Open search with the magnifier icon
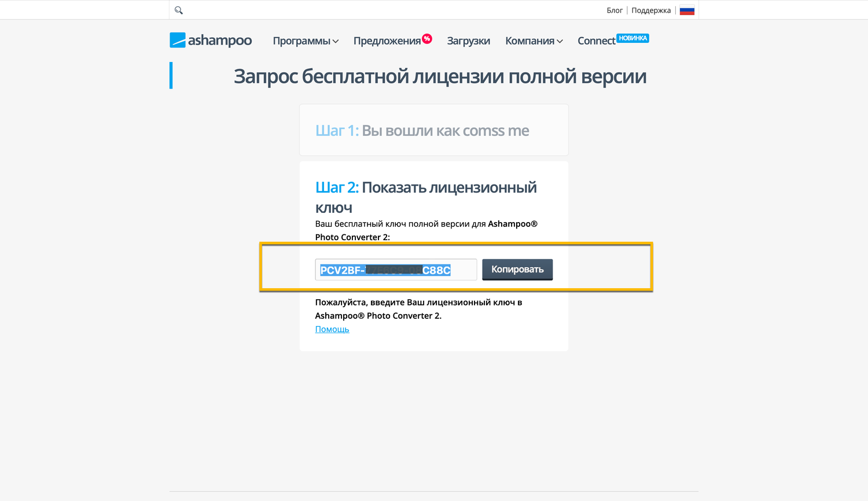The height and width of the screenshot is (501, 868). [179, 10]
